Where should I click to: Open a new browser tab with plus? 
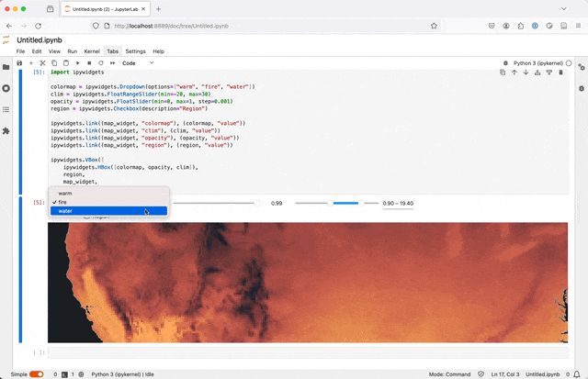[x=158, y=9]
